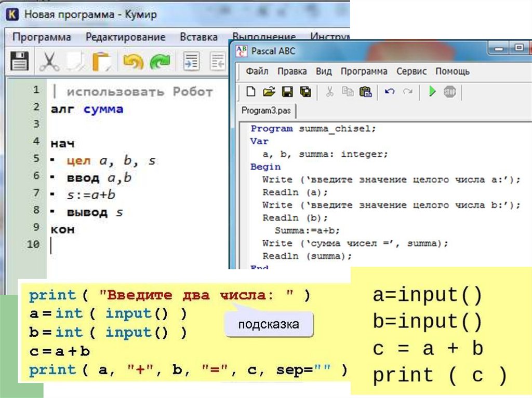Click the 'Var' keyword in Pascal code
Viewport: 532px width, 398px height.
point(259,141)
